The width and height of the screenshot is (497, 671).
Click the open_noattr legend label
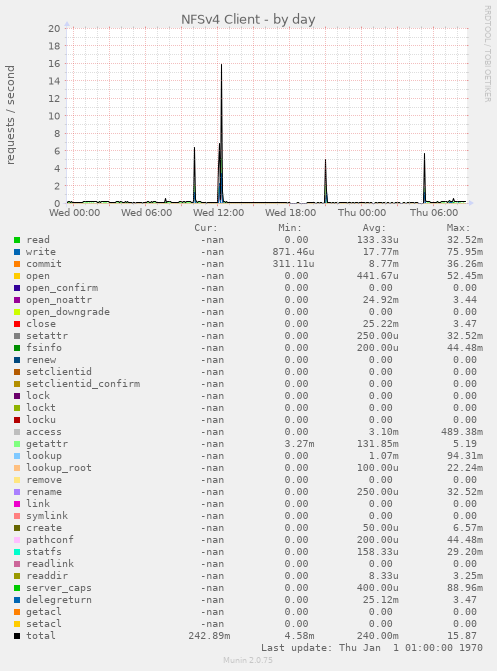click(x=59, y=300)
